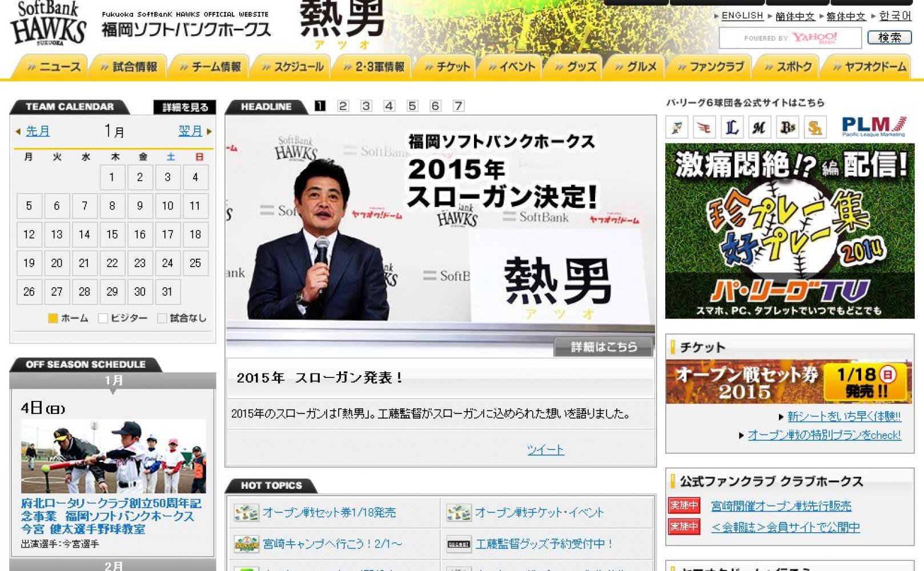Open the Rakuten Eagles team icon
The width and height of the screenshot is (924, 571).
pos(704,127)
